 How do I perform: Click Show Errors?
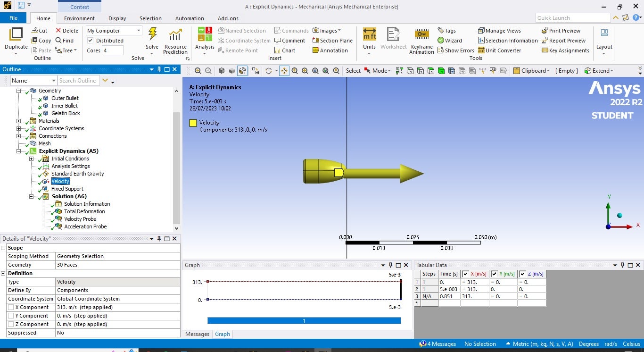pos(456,50)
